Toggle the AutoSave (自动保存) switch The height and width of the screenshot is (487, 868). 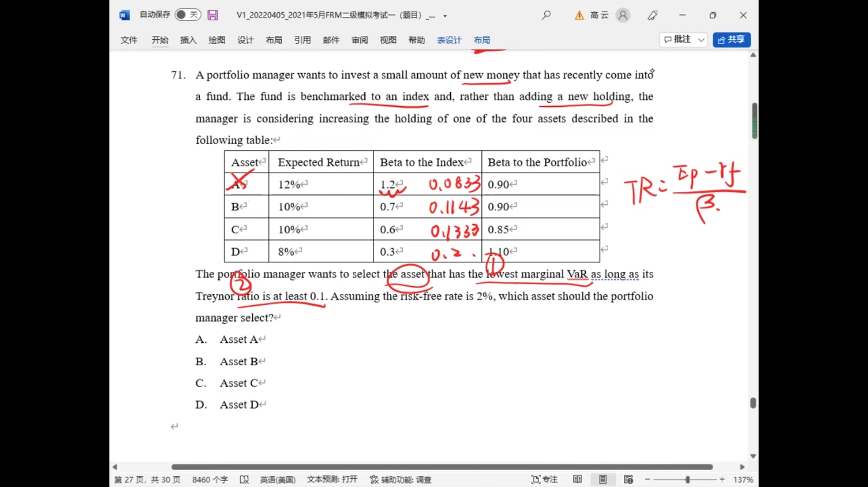click(187, 15)
